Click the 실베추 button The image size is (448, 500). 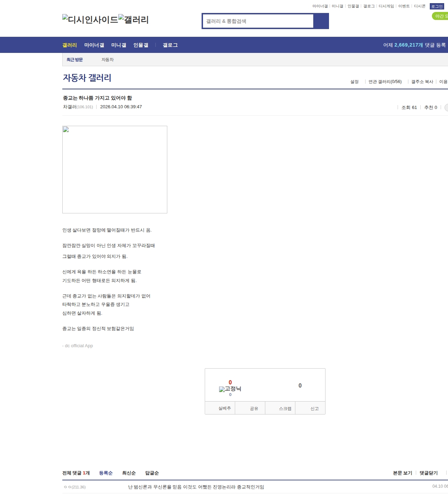point(220,408)
